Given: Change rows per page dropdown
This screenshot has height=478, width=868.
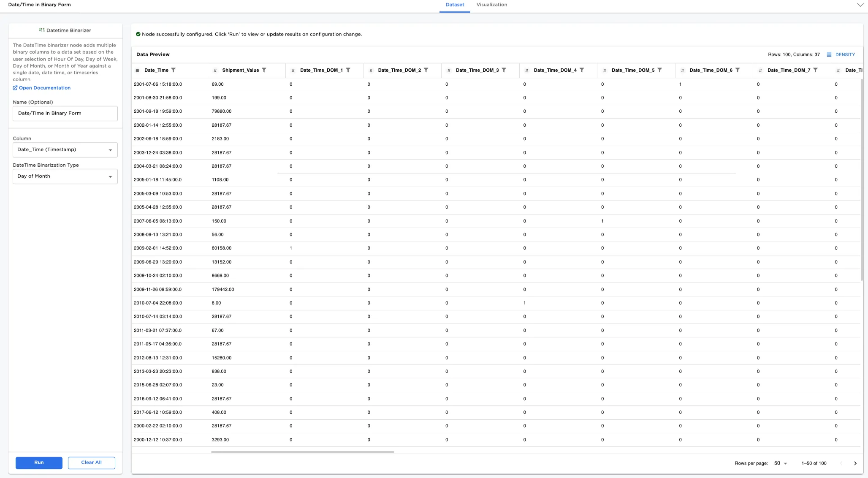Looking at the screenshot, I should [780, 463].
